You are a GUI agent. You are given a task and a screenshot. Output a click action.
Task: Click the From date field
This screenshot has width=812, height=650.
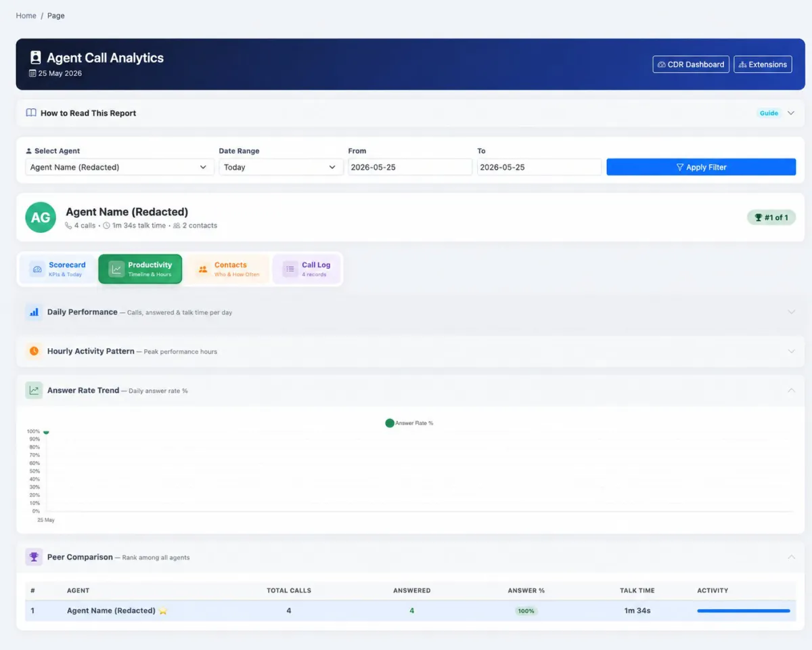tap(410, 167)
